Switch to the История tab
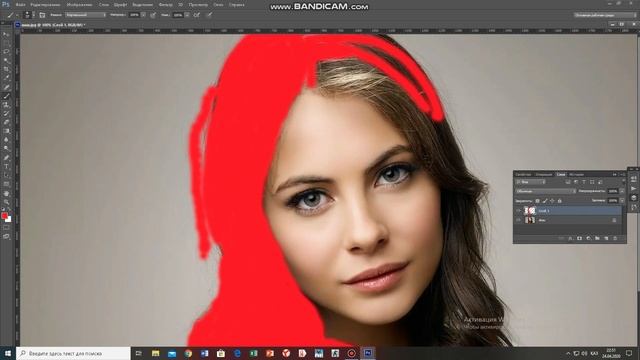 tap(576, 175)
